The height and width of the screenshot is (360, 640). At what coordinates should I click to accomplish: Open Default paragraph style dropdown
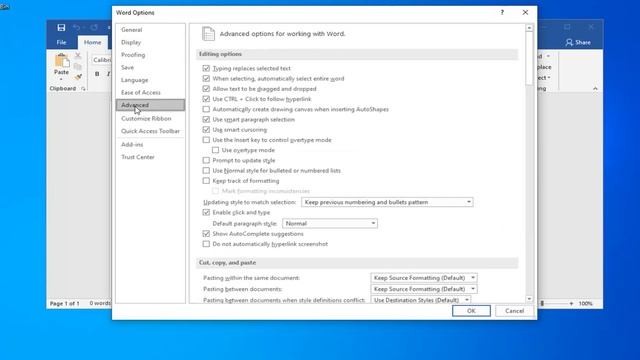pyautogui.click(x=330, y=223)
